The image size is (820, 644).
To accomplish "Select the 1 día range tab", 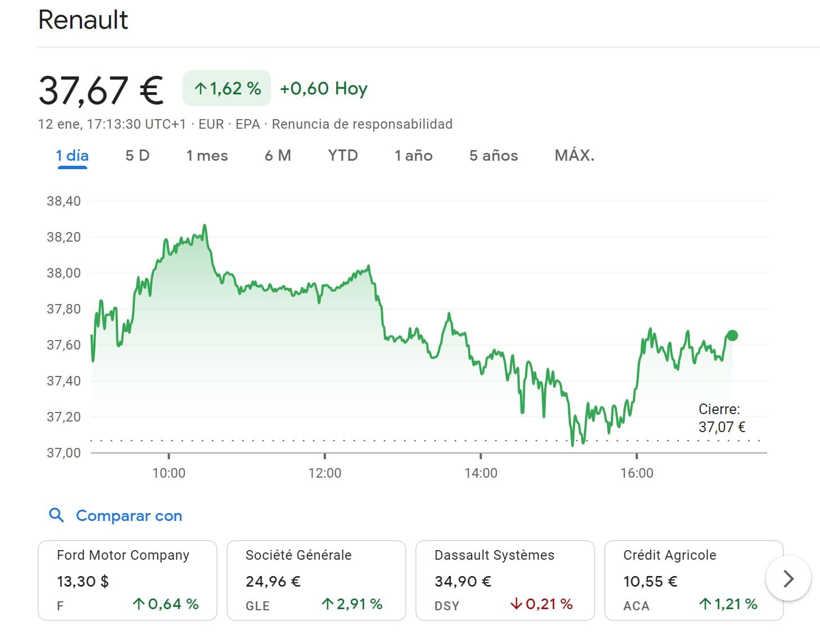I will pyautogui.click(x=72, y=156).
